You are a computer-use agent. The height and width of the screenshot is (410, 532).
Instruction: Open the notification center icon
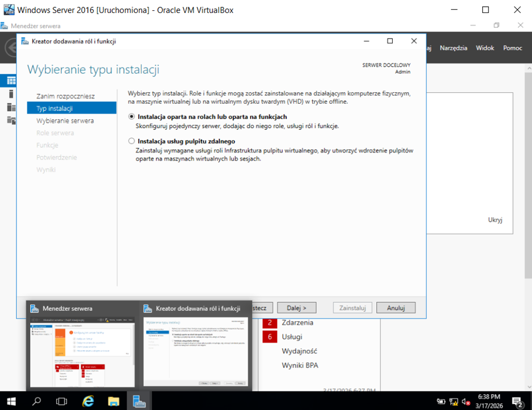(x=517, y=401)
